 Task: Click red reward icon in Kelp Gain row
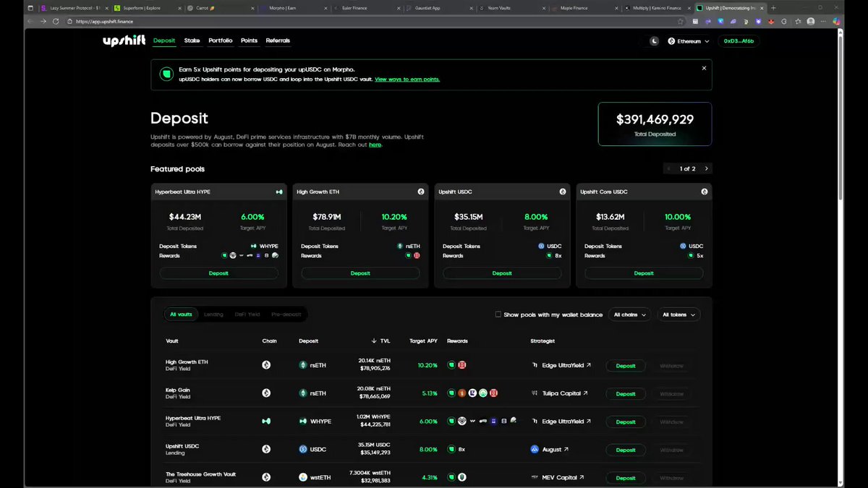click(494, 393)
